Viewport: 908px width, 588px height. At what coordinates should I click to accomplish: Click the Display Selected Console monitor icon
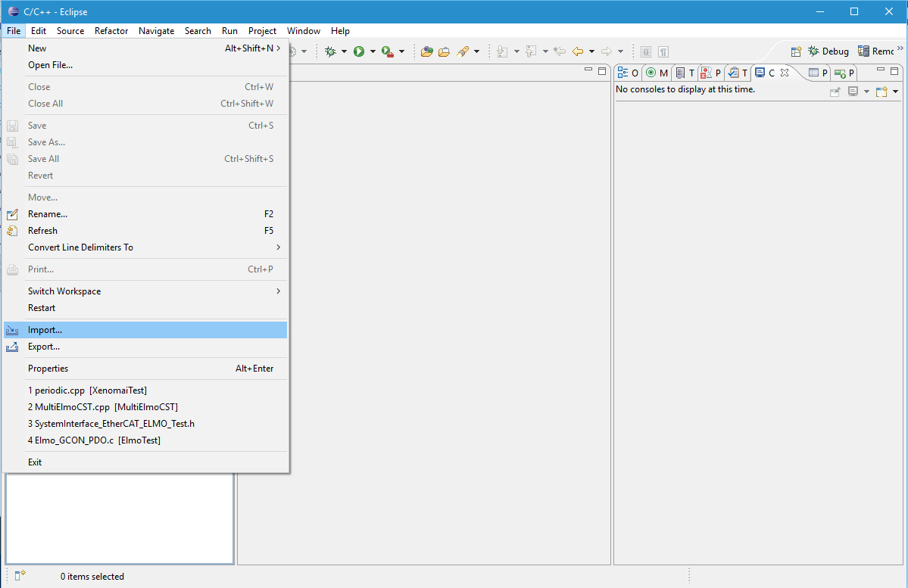(x=853, y=92)
